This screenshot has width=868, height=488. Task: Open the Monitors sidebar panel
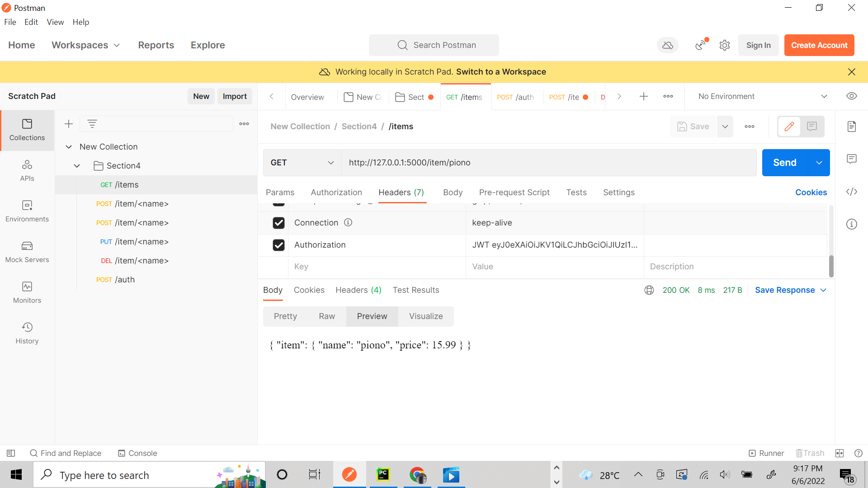click(27, 293)
